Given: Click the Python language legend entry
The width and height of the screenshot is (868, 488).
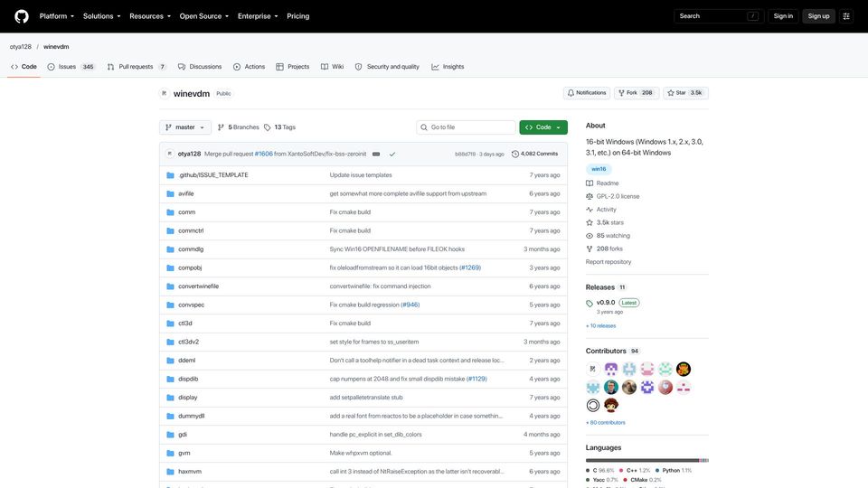Looking at the screenshot, I should (x=674, y=470).
